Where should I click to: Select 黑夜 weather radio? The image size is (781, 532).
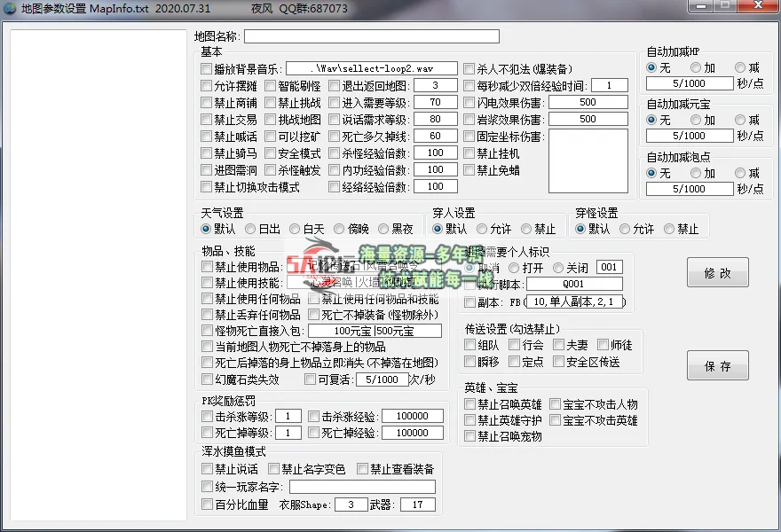[383, 229]
